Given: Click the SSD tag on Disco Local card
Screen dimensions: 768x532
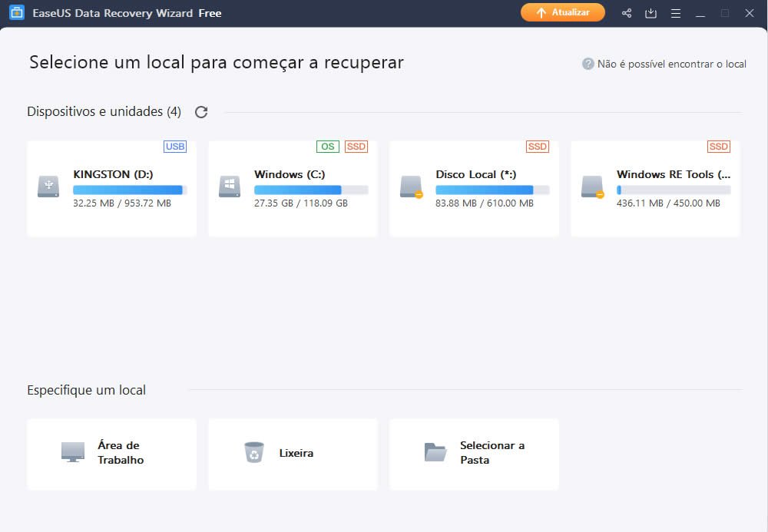Looking at the screenshot, I should pyautogui.click(x=538, y=147).
